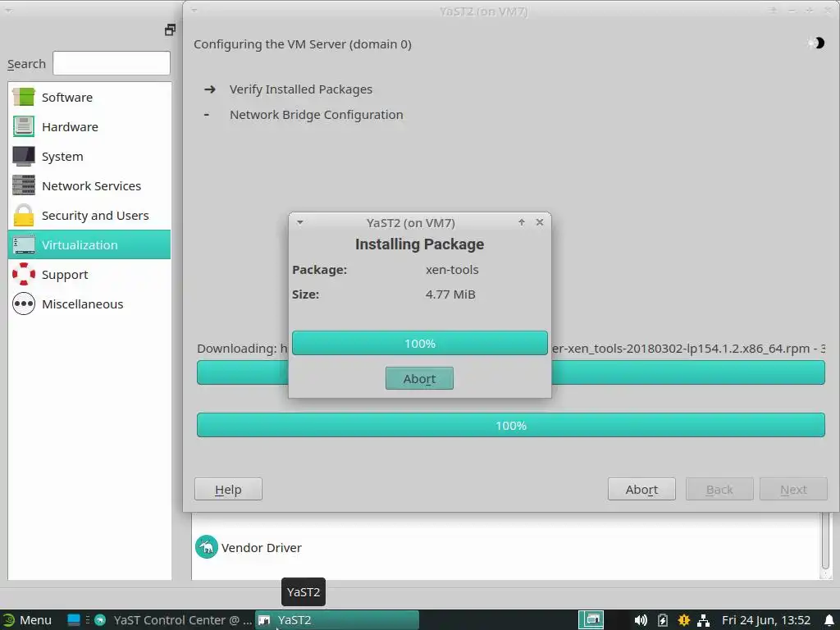The width and height of the screenshot is (840, 630).
Task: Click the show desktop tray icon
Action: click(591, 620)
